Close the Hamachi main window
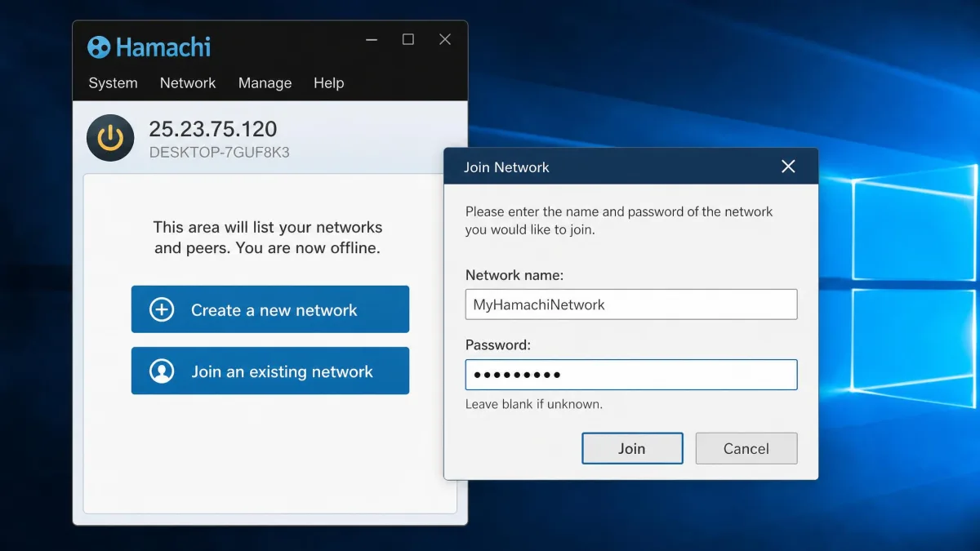Image resolution: width=980 pixels, height=551 pixels. click(x=445, y=39)
